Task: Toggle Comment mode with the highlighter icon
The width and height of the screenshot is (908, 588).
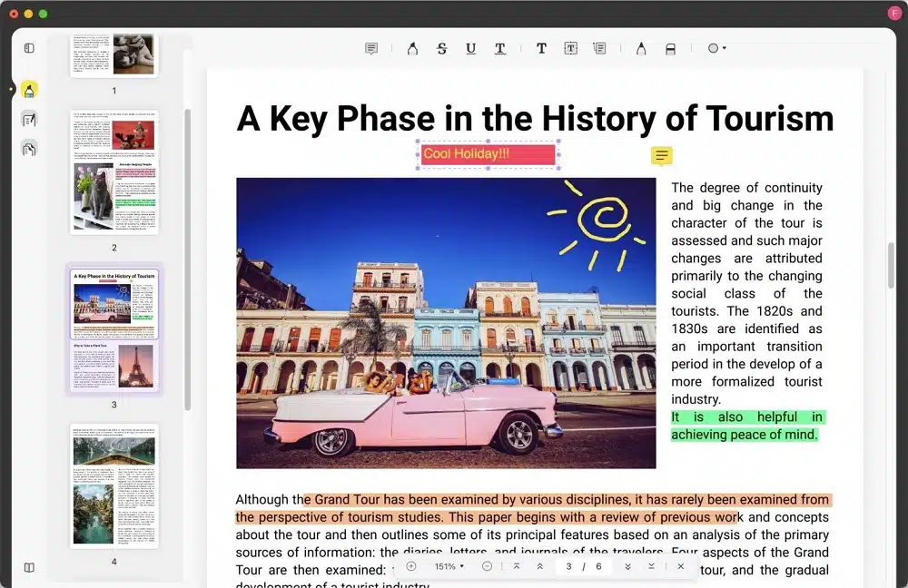Action: 29,89
